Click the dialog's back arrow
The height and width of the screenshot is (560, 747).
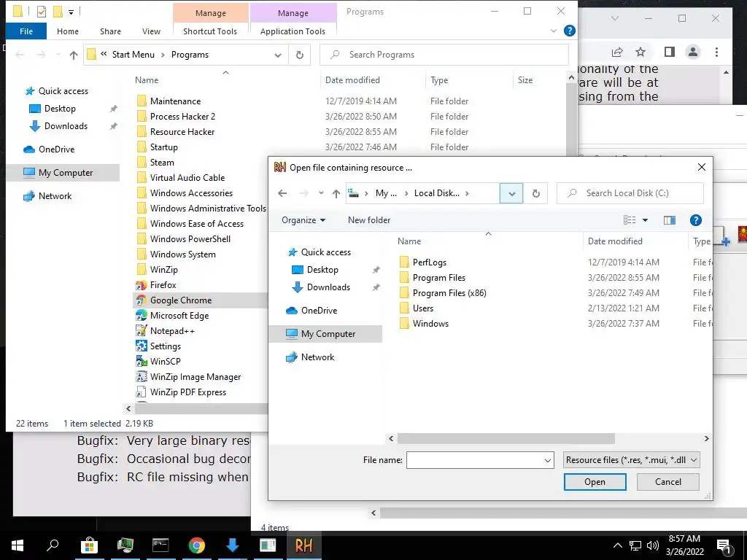pos(282,193)
